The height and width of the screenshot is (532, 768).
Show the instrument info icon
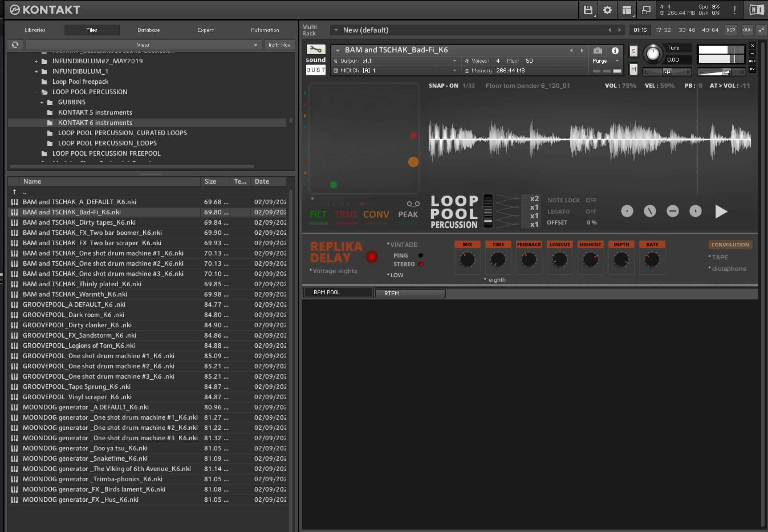615,51
